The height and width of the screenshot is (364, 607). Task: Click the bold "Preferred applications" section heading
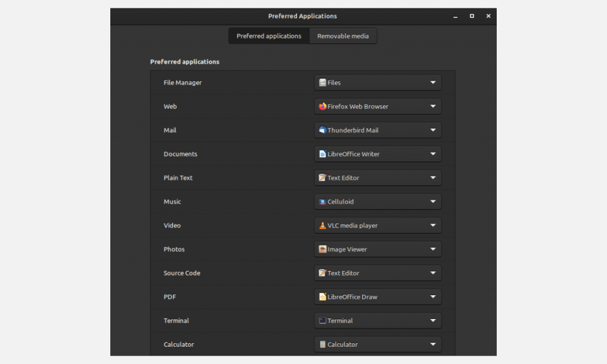(x=185, y=62)
